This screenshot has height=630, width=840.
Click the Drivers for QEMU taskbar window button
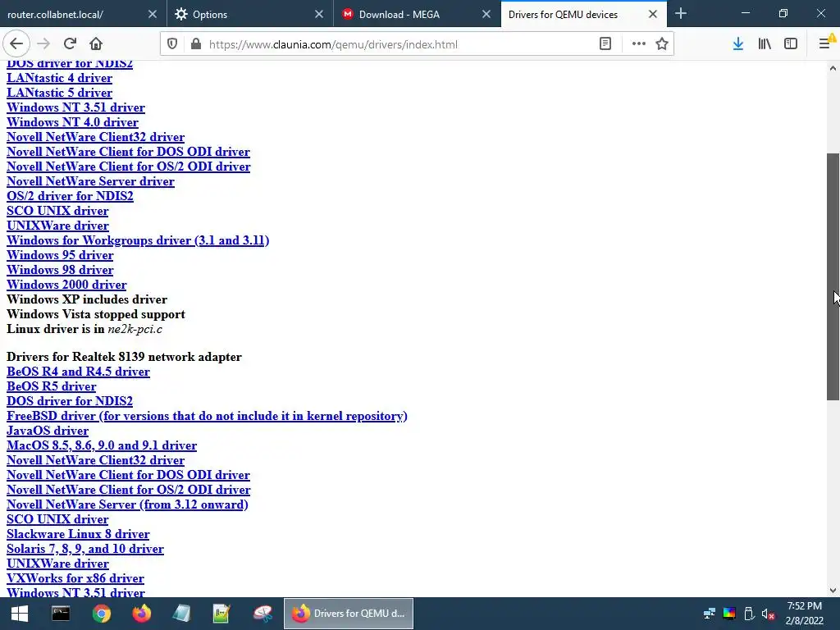coord(348,614)
